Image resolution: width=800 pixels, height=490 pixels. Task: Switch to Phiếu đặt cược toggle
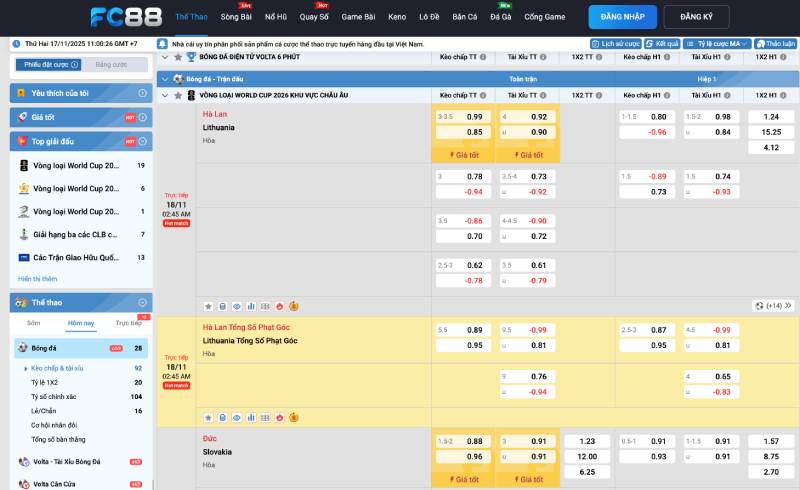(50, 64)
